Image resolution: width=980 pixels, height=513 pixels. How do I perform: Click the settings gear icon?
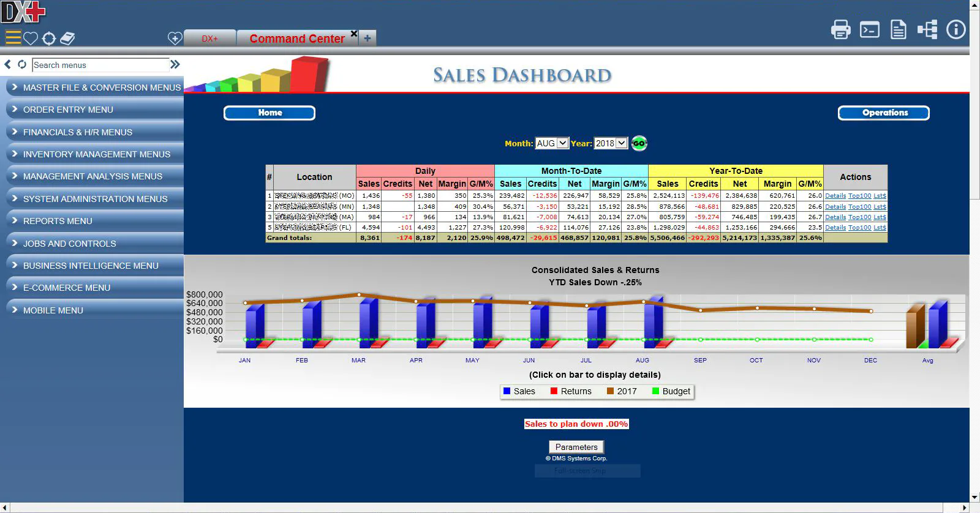49,39
